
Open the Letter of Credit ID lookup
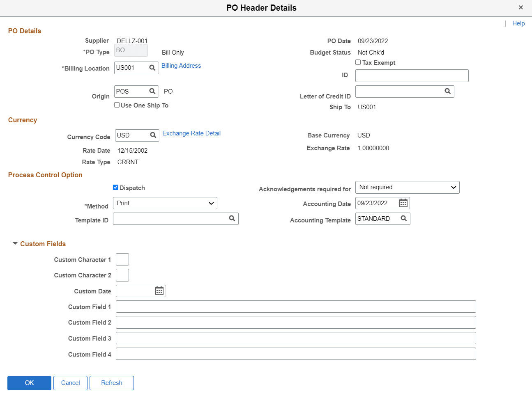coord(447,91)
